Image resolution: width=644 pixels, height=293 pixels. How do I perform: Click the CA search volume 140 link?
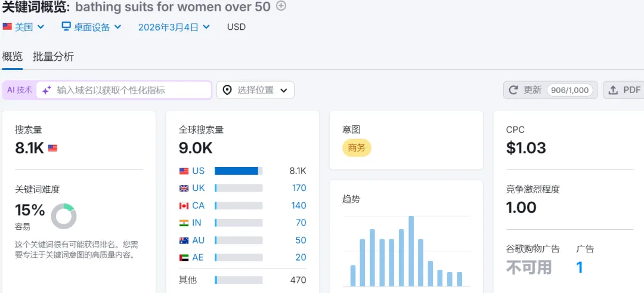[x=299, y=205]
